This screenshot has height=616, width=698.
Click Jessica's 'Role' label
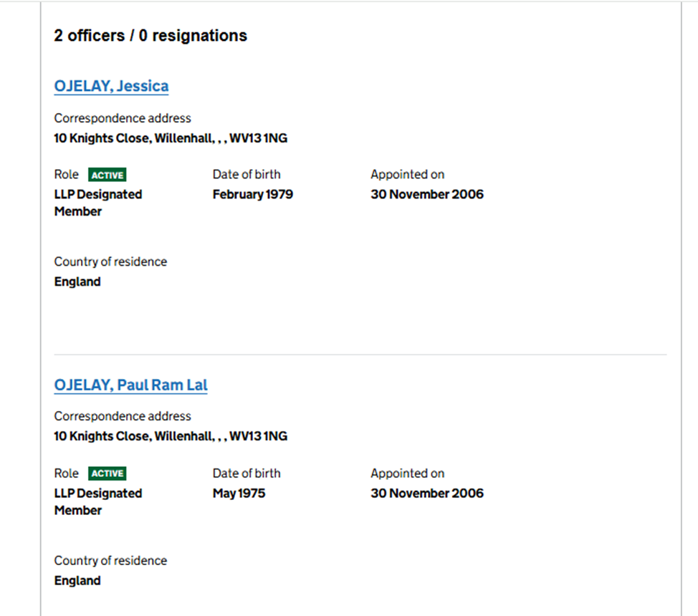(x=67, y=174)
